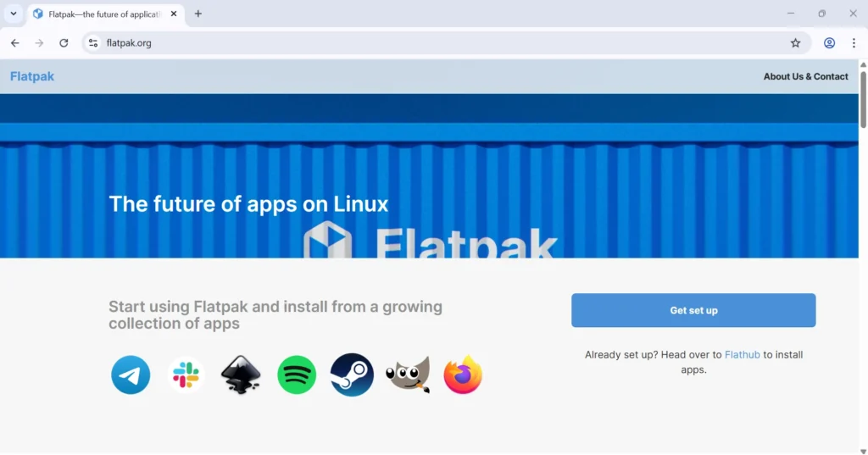The width and height of the screenshot is (868, 455).
Task: Expand the tab search dropdown arrow
Action: tap(14, 14)
